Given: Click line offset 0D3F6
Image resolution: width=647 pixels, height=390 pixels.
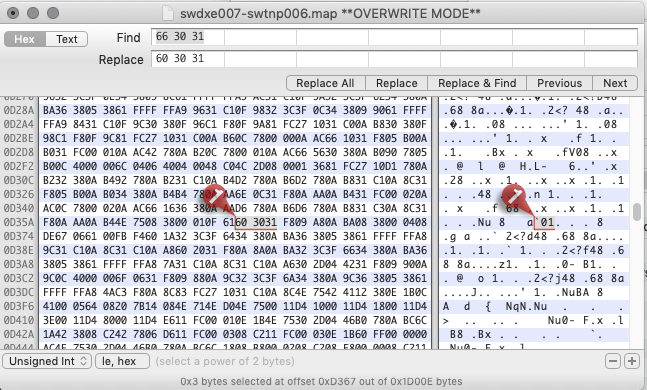Looking at the screenshot, I should pos(19,307).
